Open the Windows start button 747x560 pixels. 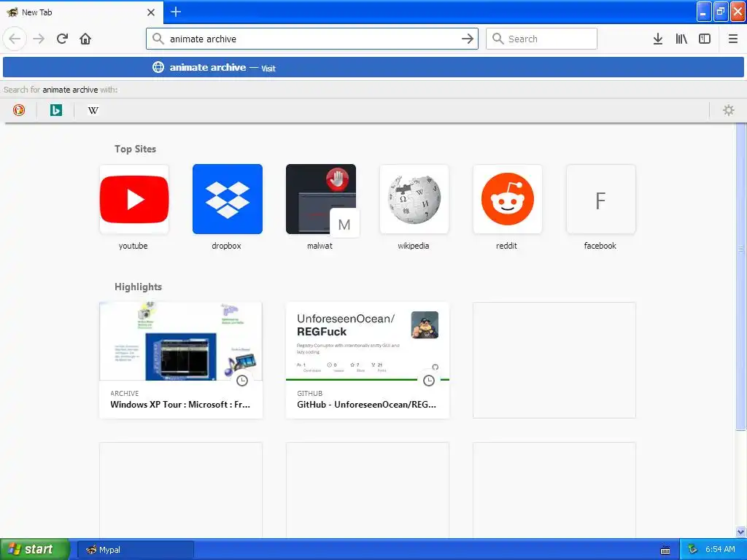click(x=35, y=550)
